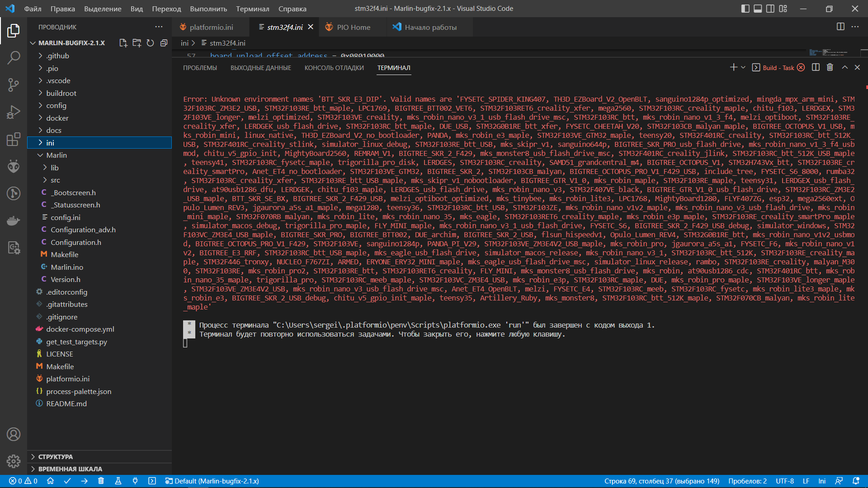Click PlatformIO Upload arrow in status bar

coord(85,481)
